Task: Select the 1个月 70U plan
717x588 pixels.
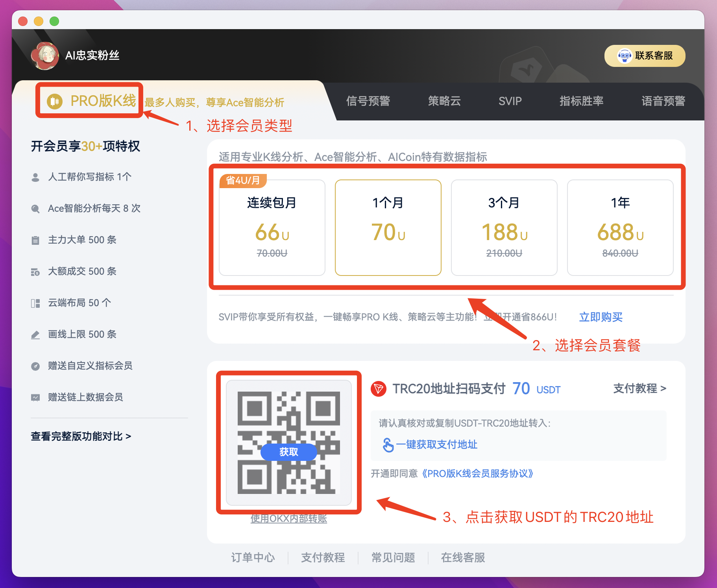Action: pos(388,227)
